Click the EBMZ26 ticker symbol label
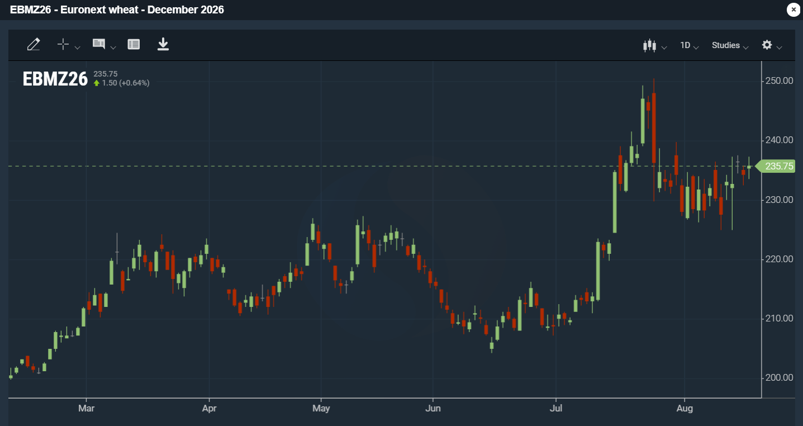 click(55, 79)
